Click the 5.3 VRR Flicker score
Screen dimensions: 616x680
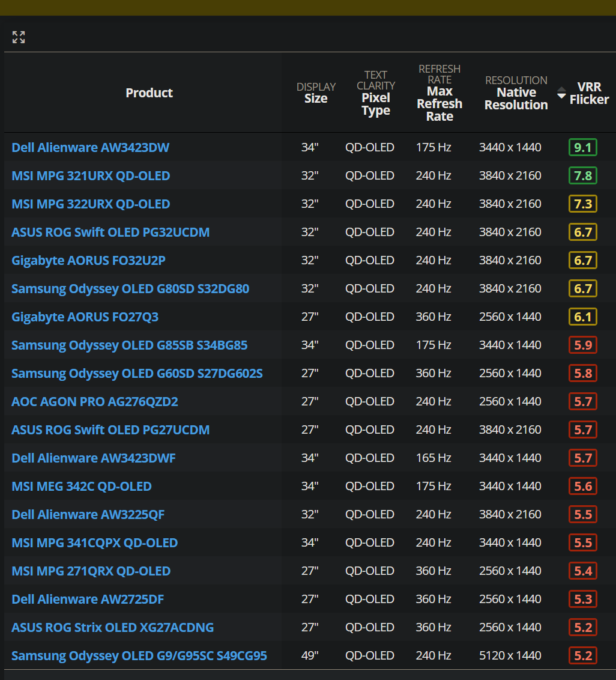point(582,599)
